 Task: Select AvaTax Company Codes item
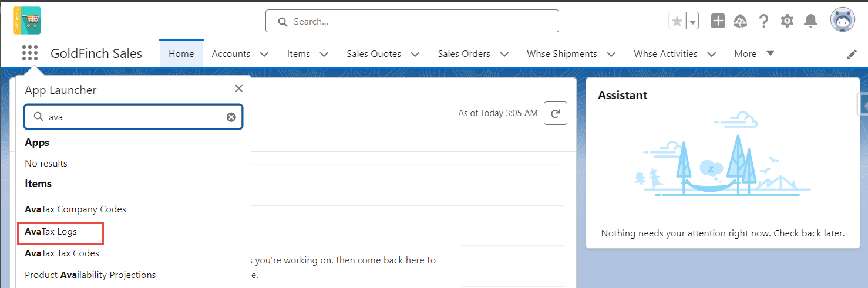(x=75, y=209)
